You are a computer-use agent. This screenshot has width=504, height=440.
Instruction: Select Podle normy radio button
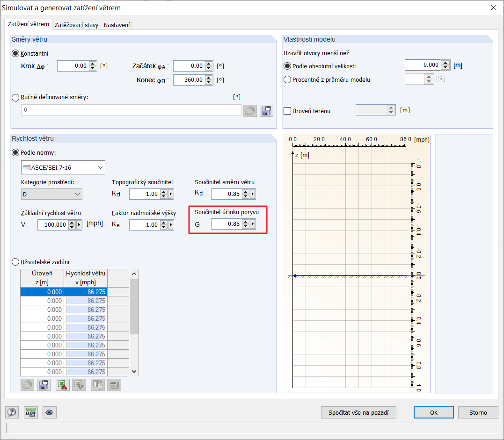pos(15,152)
